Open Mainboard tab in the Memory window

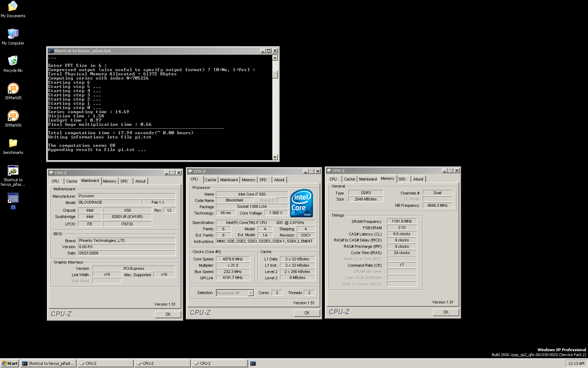368,179
